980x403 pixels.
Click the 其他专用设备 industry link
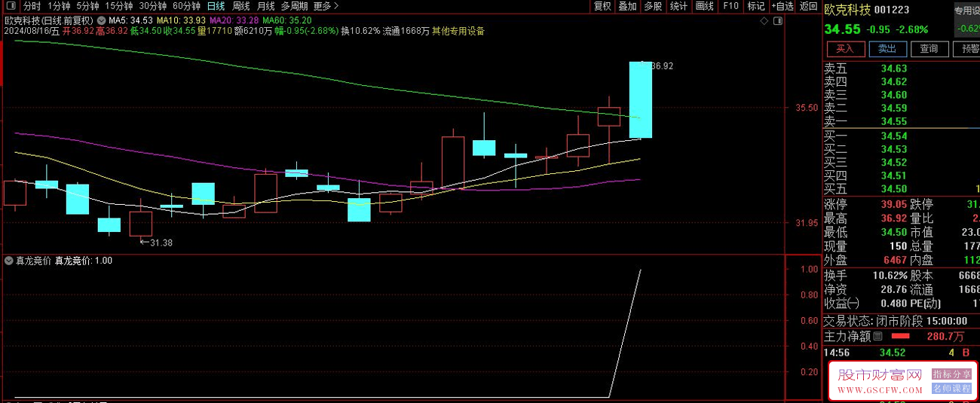click(x=458, y=31)
